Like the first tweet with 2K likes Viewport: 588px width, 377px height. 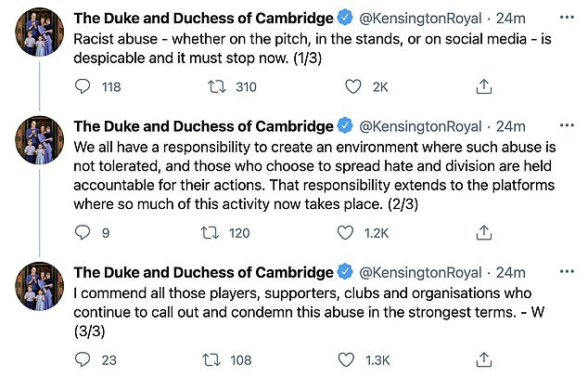352,86
